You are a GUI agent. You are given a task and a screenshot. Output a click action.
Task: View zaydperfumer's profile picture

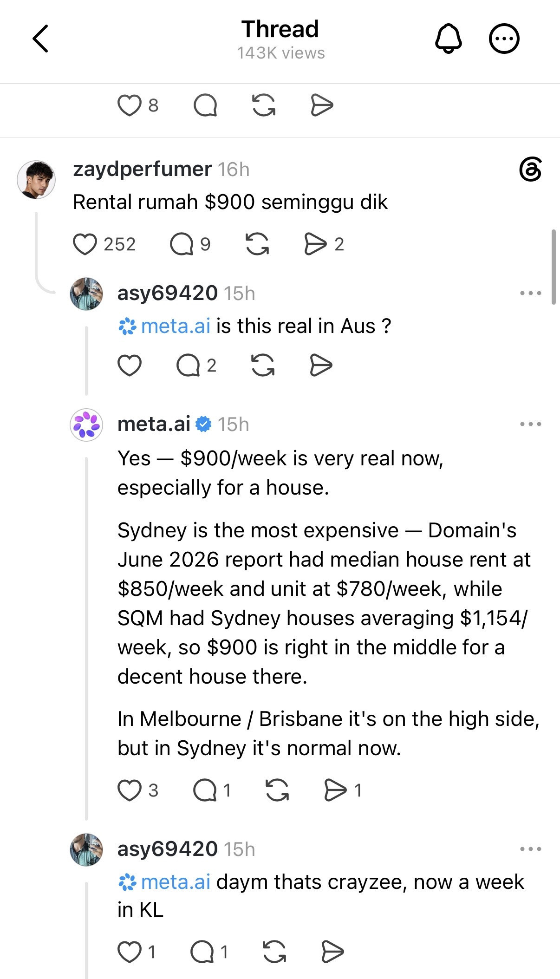click(36, 180)
